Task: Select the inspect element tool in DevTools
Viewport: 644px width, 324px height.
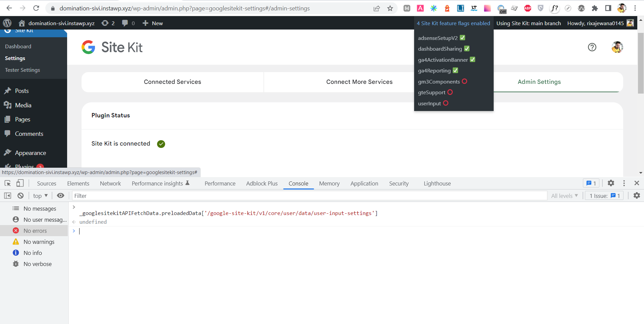Action: [x=7, y=183]
